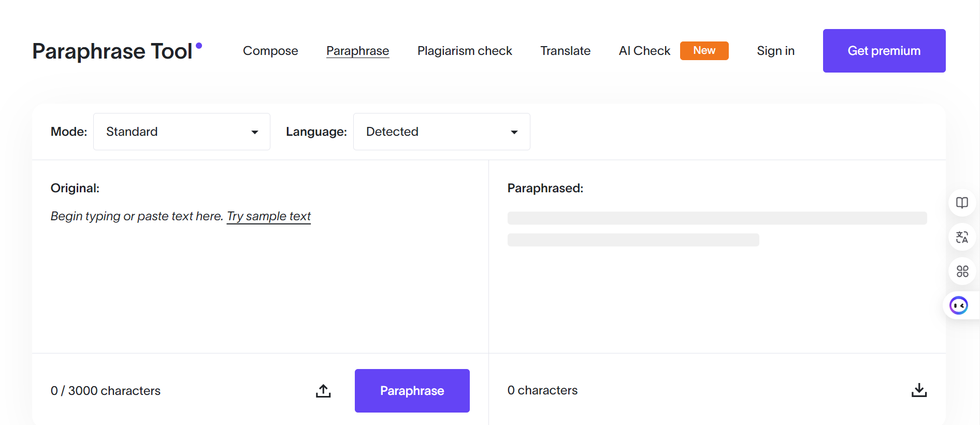Open the apps grid sidebar icon
This screenshot has height=425, width=980.
point(962,271)
